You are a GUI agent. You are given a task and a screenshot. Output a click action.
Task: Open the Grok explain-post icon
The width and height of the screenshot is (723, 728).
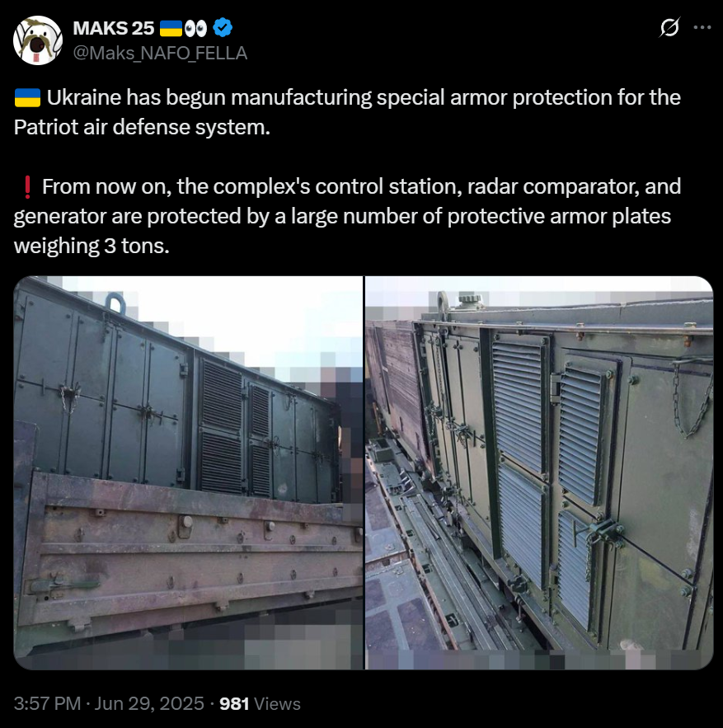click(669, 27)
